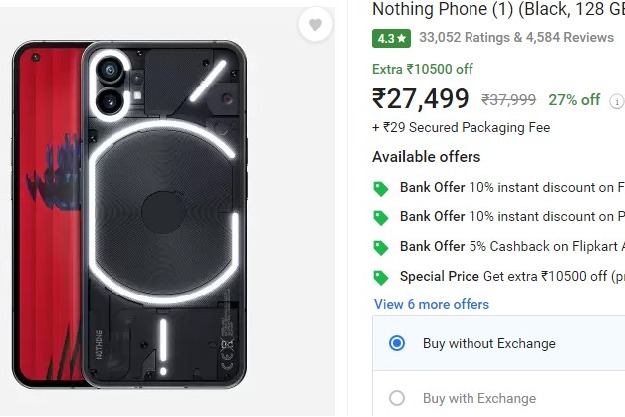Viewport: 625px width, 417px height.
Task: Click the ₹27,499 price
Action: (x=420, y=98)
